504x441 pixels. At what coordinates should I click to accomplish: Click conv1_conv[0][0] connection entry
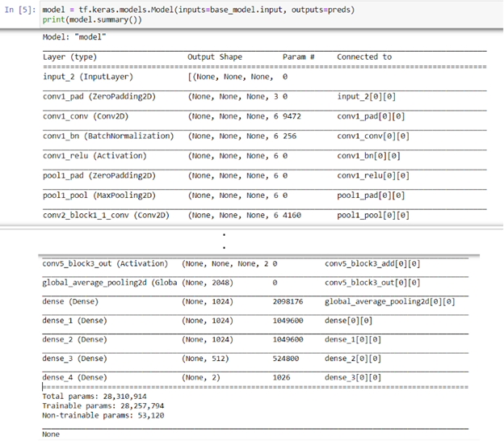[373, 136]
